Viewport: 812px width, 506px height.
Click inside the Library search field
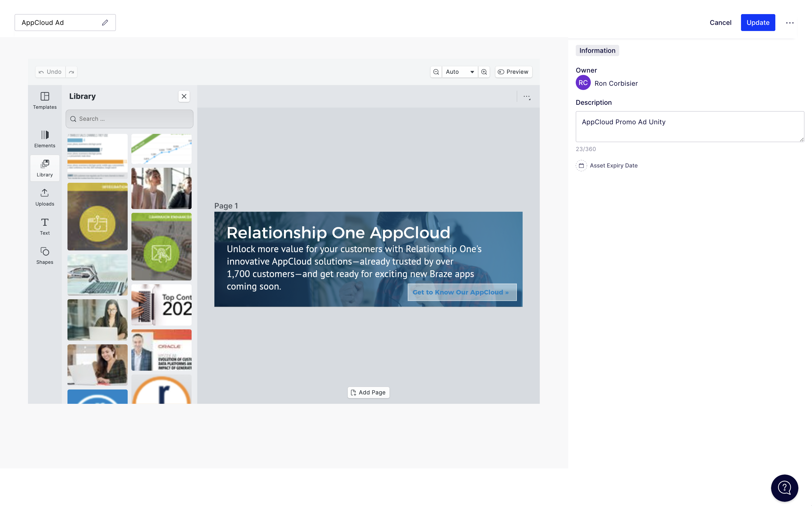click(129, 118)
